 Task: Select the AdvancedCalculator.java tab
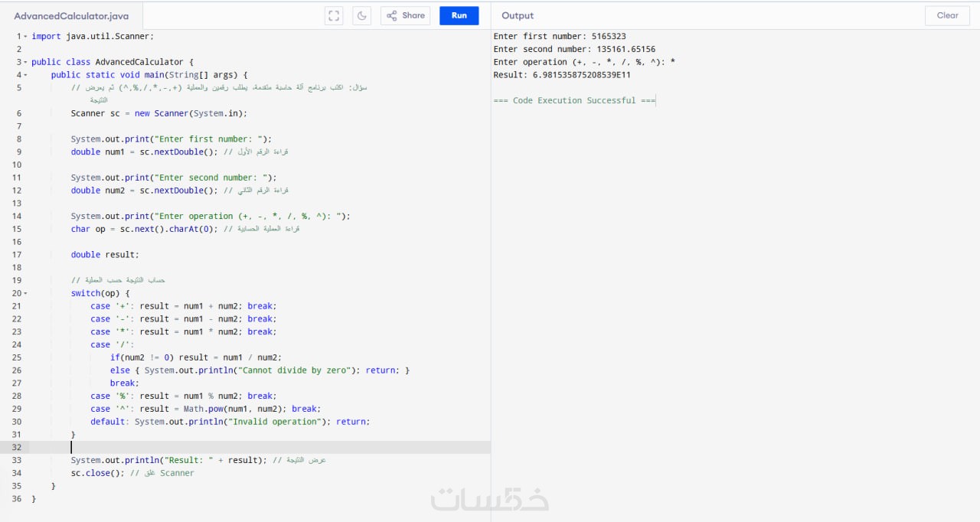pyautogui.click(x=71, y=15)
